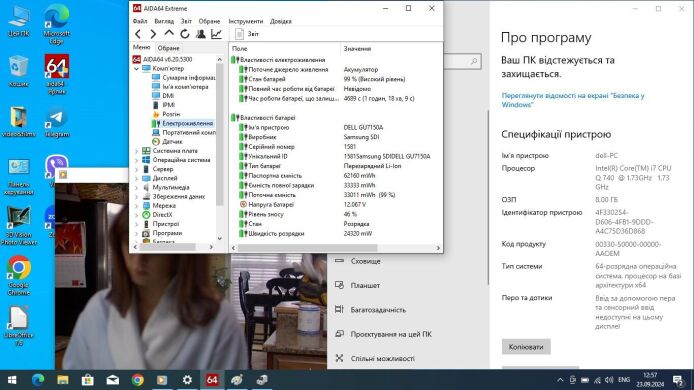
Task: Expand the Сервер tree node
Action: 136,169
